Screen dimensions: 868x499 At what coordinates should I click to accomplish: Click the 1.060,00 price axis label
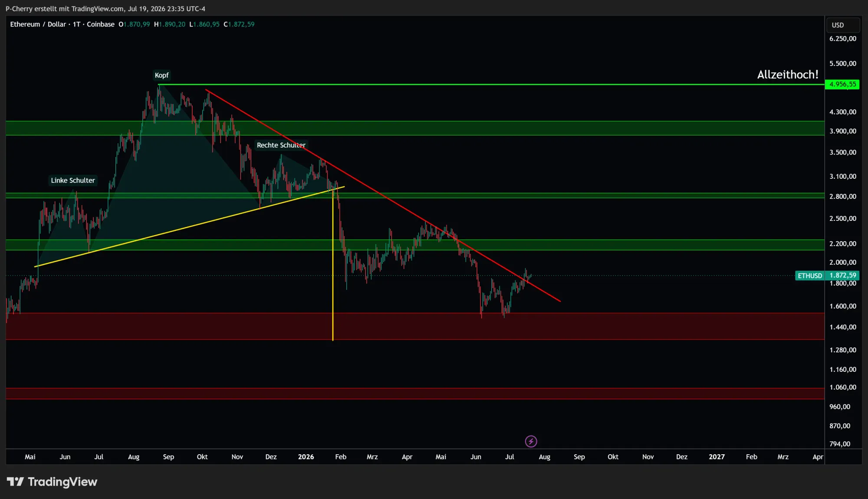click(x=842, y=387)
